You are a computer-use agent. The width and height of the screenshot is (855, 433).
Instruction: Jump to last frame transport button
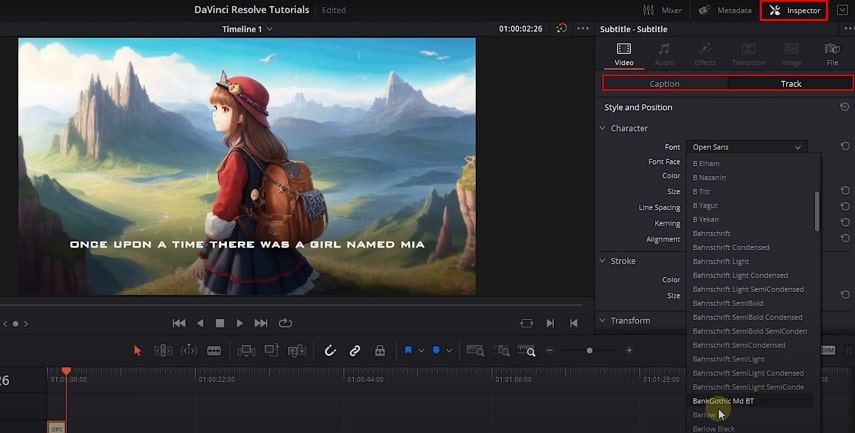coord(261,323)
